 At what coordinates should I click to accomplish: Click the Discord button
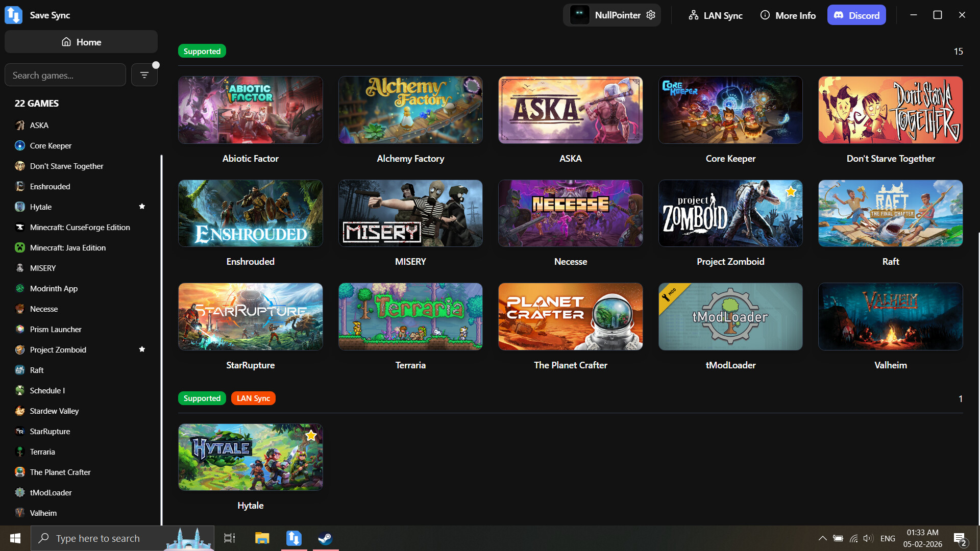click(x=856, y=15)
